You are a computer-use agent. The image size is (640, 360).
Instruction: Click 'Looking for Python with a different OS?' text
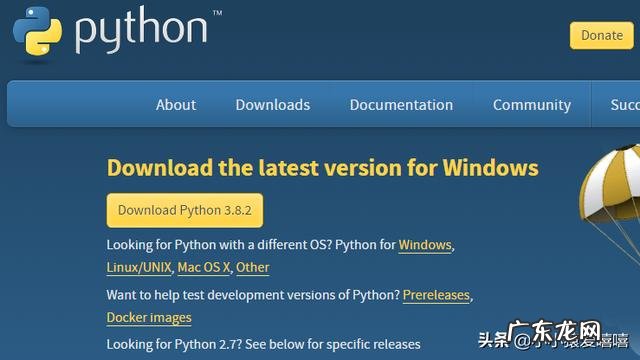tap(219, 245)
